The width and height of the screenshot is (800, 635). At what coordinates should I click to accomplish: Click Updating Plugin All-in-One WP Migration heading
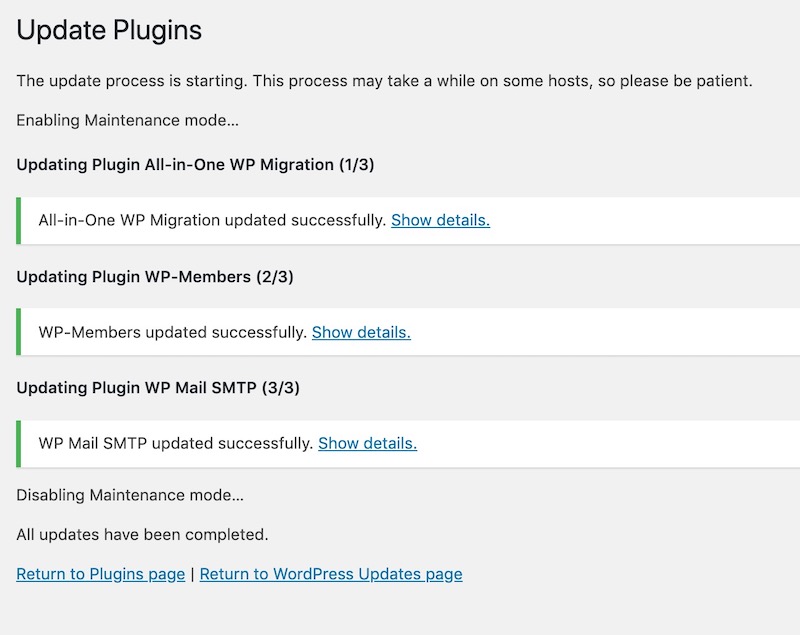(x=195, y=165)
